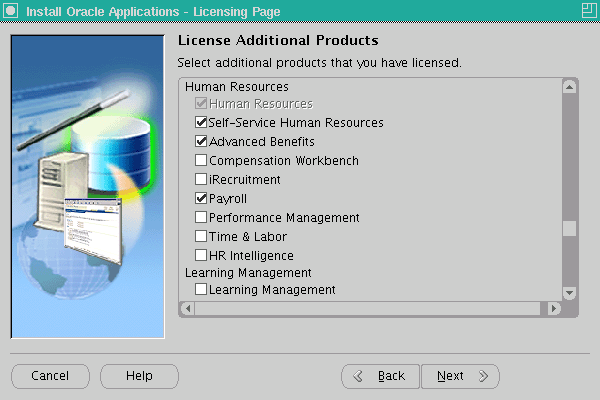Image resolution: width=600 pixels, height=400 pixels.
Task: Tick the iRecruitment checkbox
Action: tap(201, 180)
